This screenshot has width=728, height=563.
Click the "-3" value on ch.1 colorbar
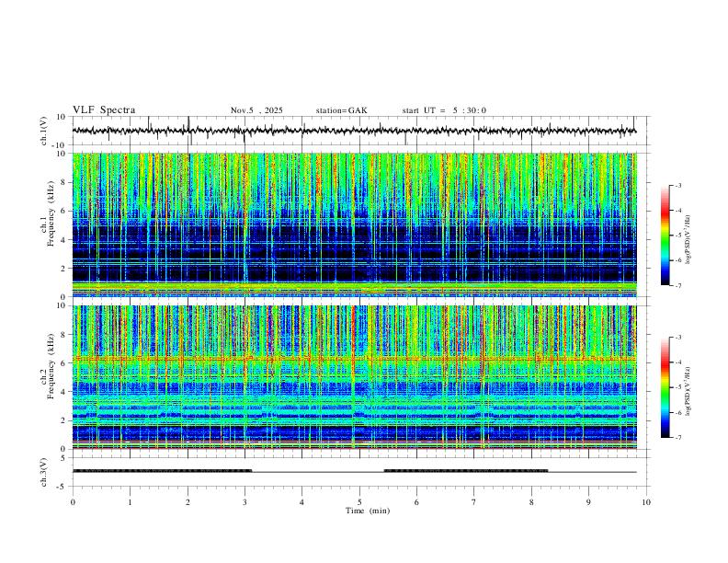click(x=677, y=185)
